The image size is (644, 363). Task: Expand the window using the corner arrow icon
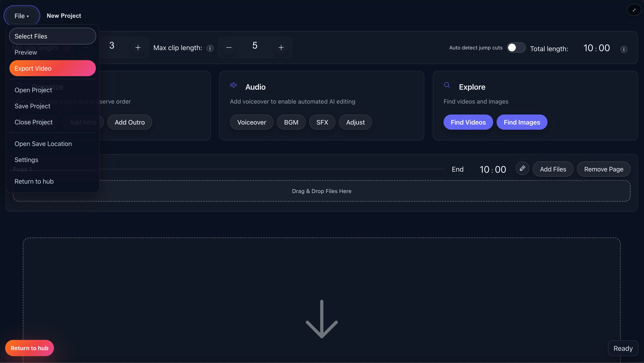[634, 10]
